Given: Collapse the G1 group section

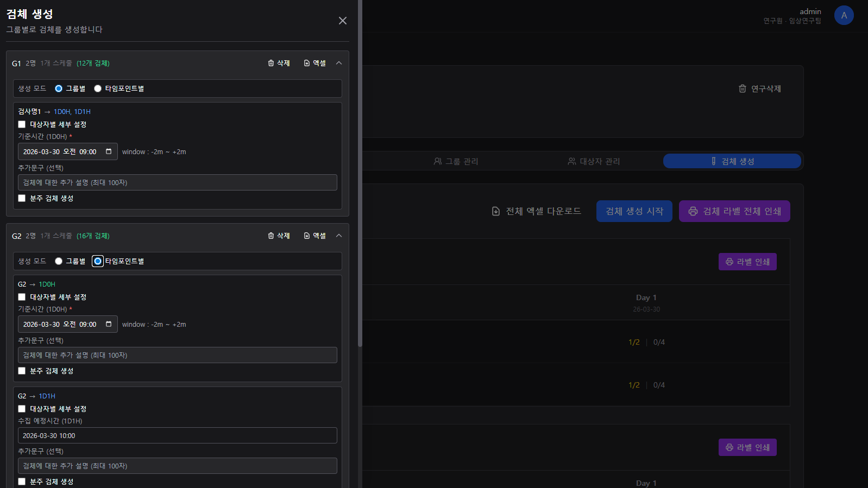Looking at the screenshot, I should click(339, 63).
